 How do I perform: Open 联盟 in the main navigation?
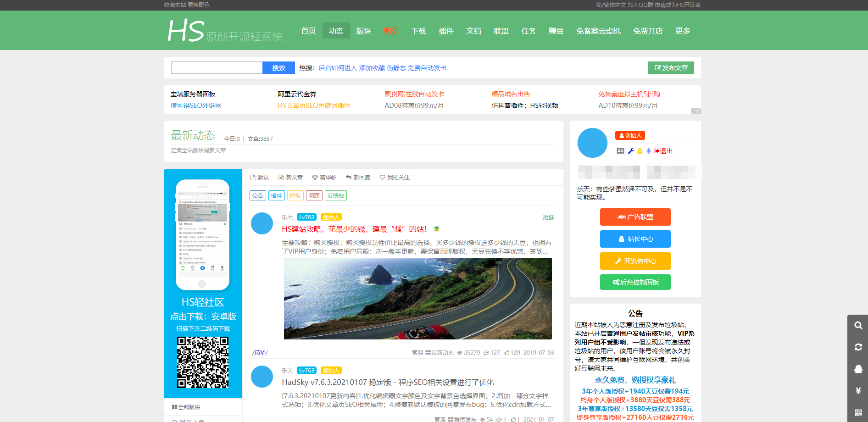point(501,31)
